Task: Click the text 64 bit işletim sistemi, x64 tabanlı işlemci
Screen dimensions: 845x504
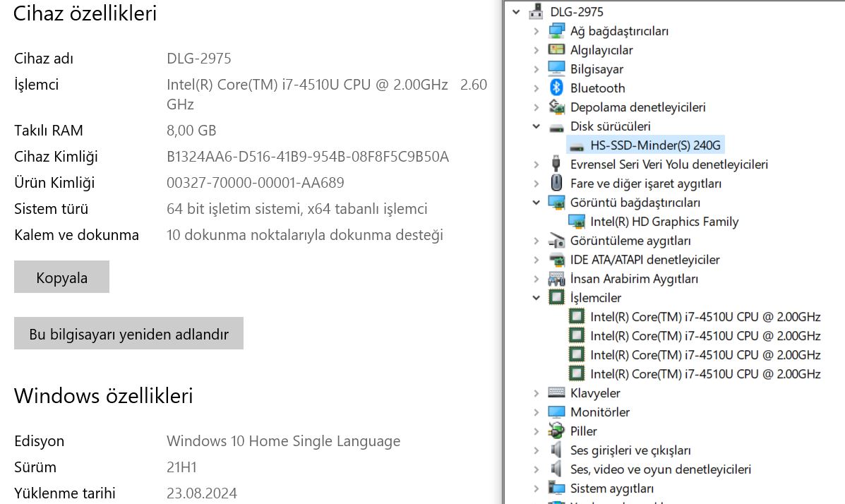Action: point(297,209)
